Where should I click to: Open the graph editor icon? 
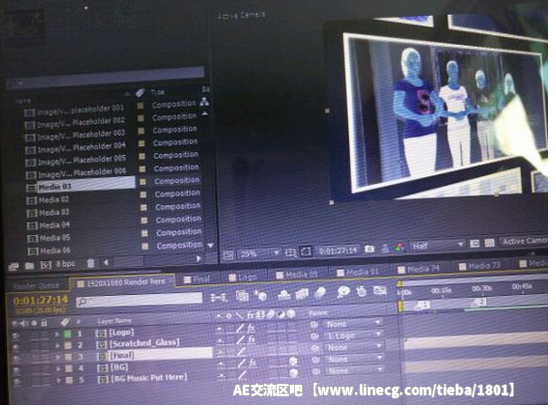[379, 291]
